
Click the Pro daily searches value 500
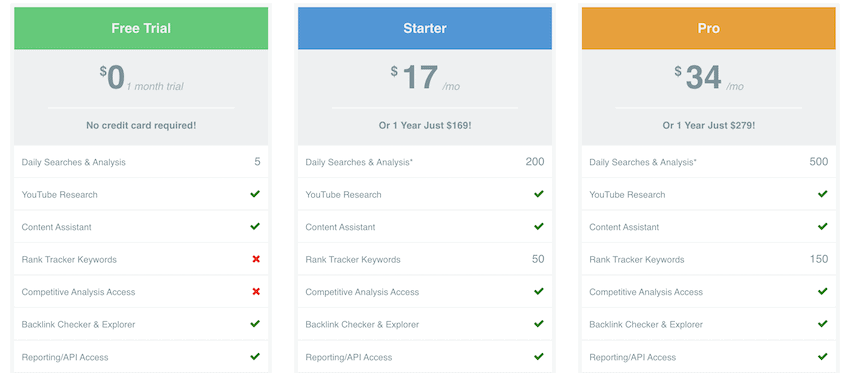[819, 162]
